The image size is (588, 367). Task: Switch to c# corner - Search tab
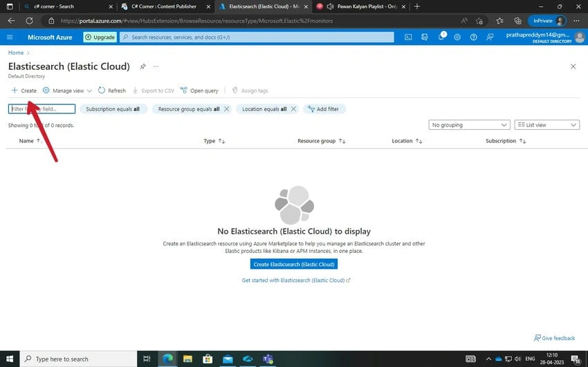coord(68,6)
